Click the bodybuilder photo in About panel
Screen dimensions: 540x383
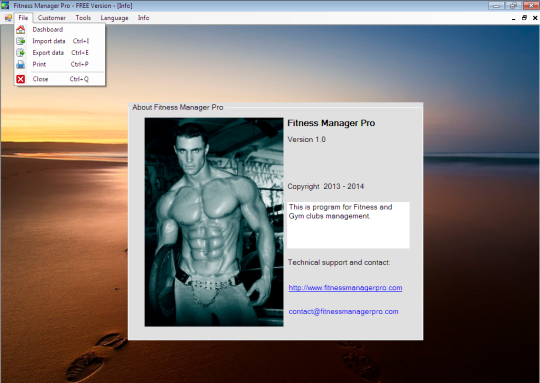214,222
